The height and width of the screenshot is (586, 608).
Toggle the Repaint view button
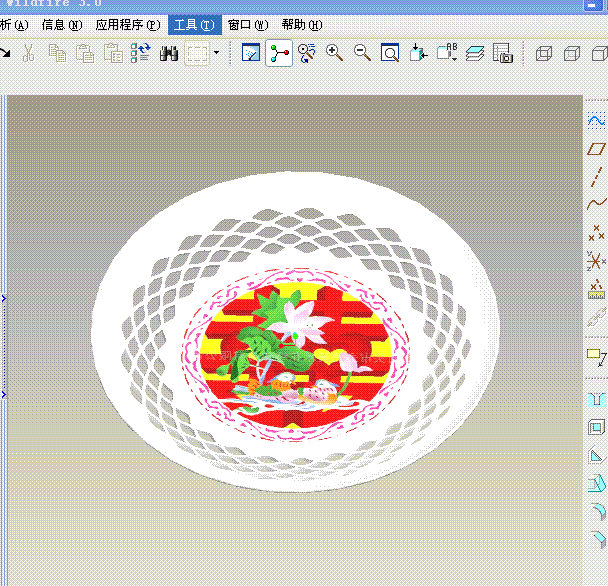(x=251, y=53)
